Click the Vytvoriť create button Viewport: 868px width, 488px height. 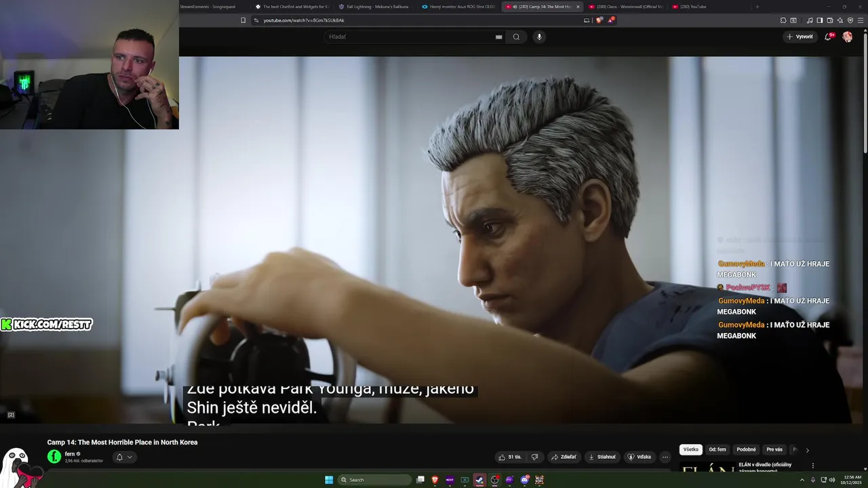800,37
